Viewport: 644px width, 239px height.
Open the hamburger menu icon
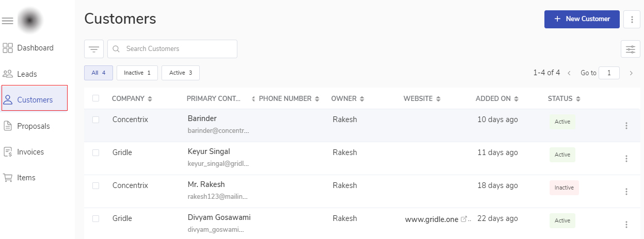(x=7, y=21)
